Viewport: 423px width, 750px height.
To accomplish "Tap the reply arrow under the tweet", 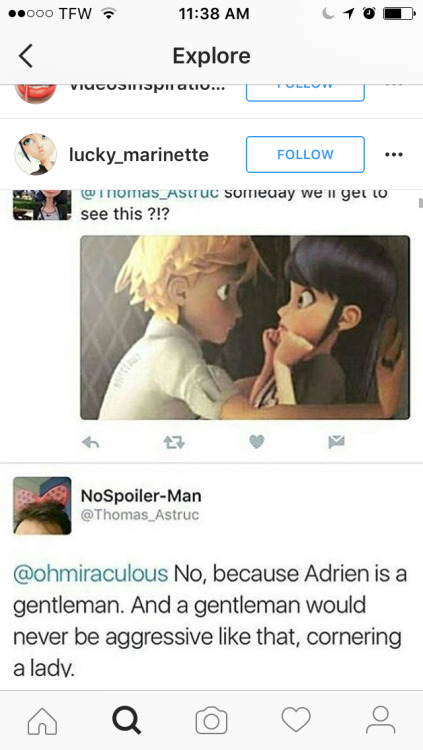I will (x=90, y=442).
